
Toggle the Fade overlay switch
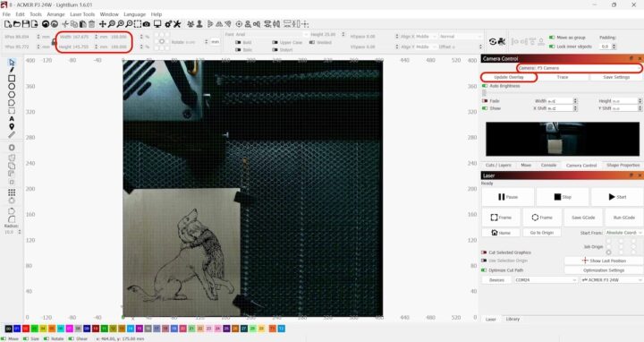485,100
